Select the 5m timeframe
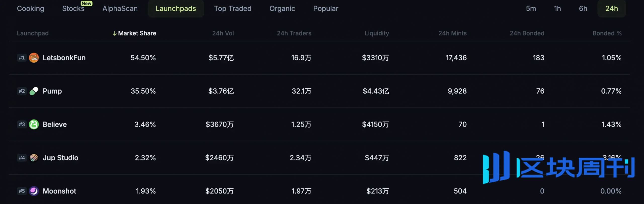644x204 pixels. pos(531,9)
